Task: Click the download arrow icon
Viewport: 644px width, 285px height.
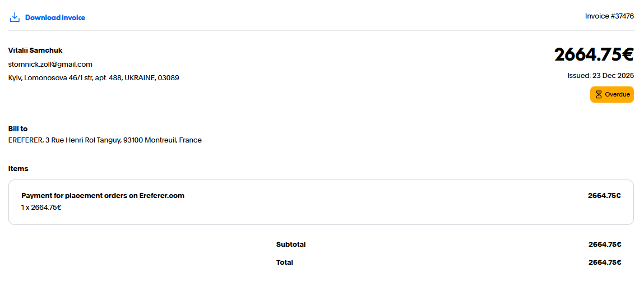Action: pos(15,17)
